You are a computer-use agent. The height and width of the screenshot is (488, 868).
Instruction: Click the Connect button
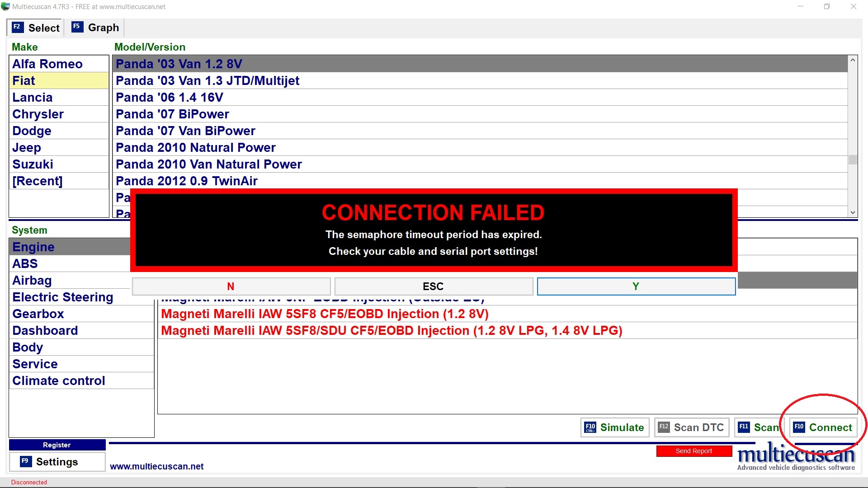click(824, 427)
